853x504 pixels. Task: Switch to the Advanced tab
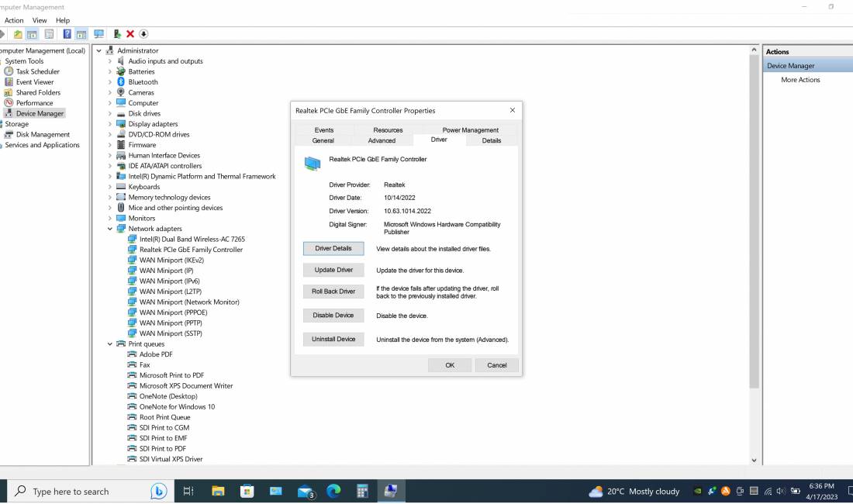[382, 140]
